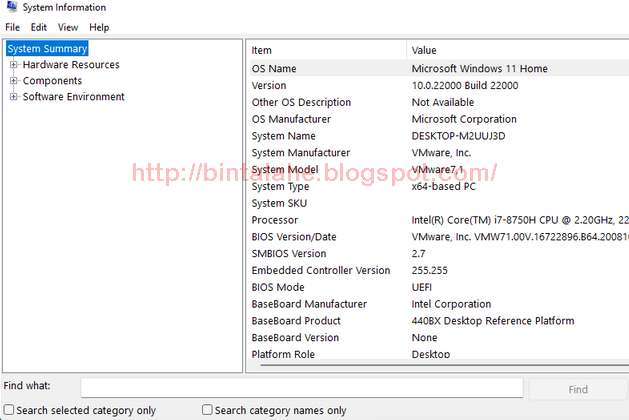Open the Help menu
The height and width of the screenshot is (420, 629).
(x=99, y=27)
